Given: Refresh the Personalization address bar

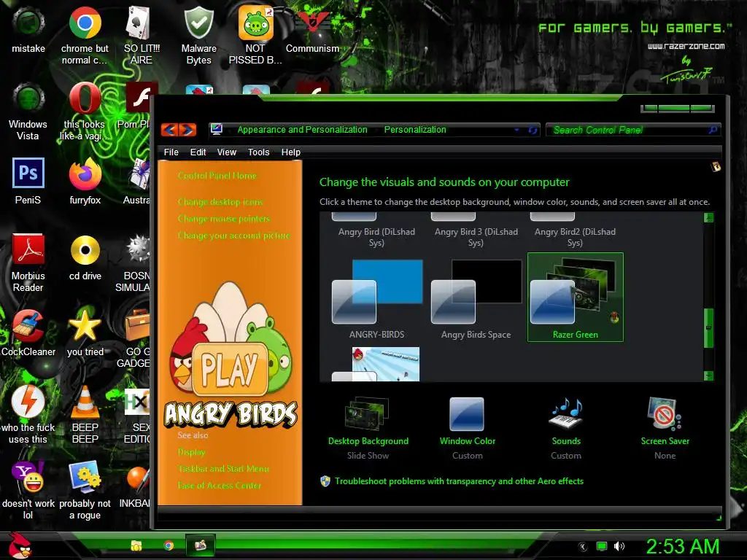Looking at the screenshot, I should (x=532, y=130).
